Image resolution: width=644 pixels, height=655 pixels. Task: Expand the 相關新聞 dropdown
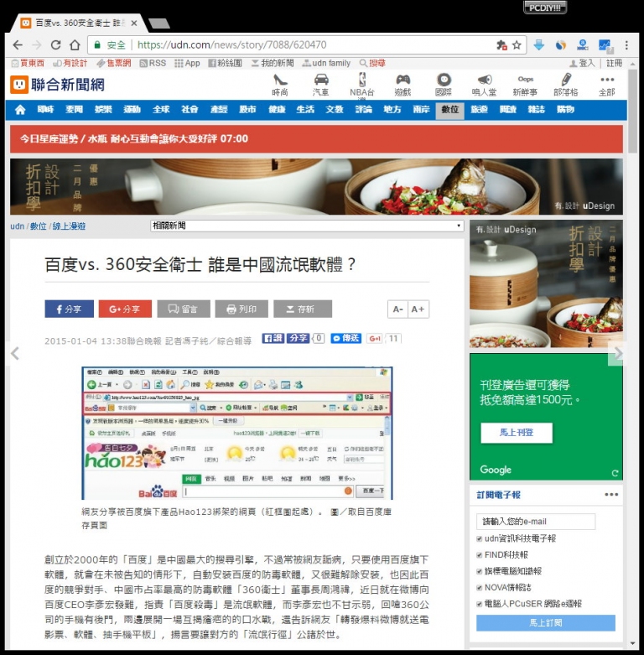307,226
